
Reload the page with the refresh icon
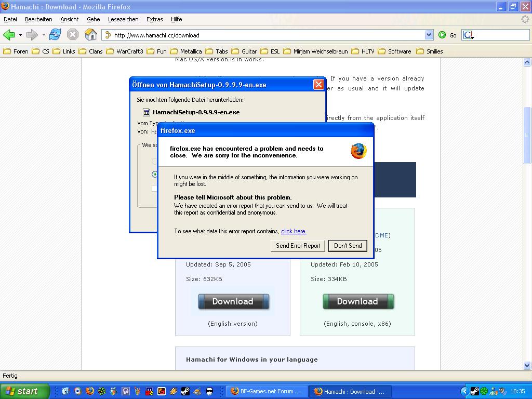pos(55,35)
